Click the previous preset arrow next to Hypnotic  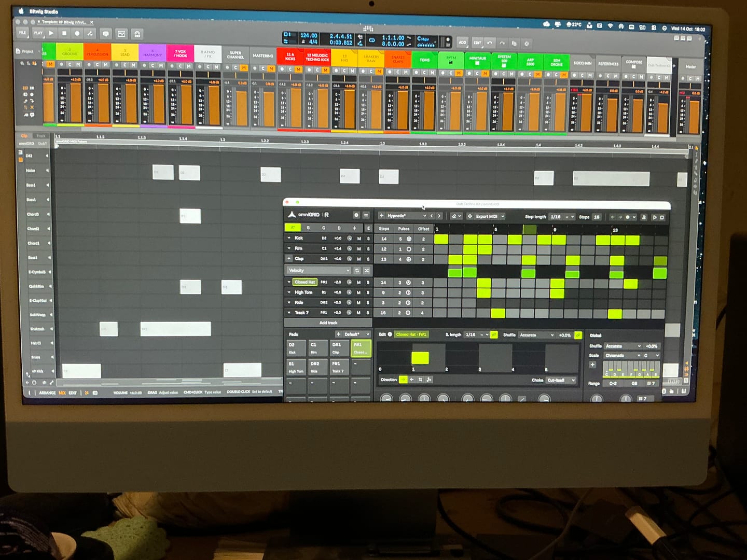tap(432, 216)
